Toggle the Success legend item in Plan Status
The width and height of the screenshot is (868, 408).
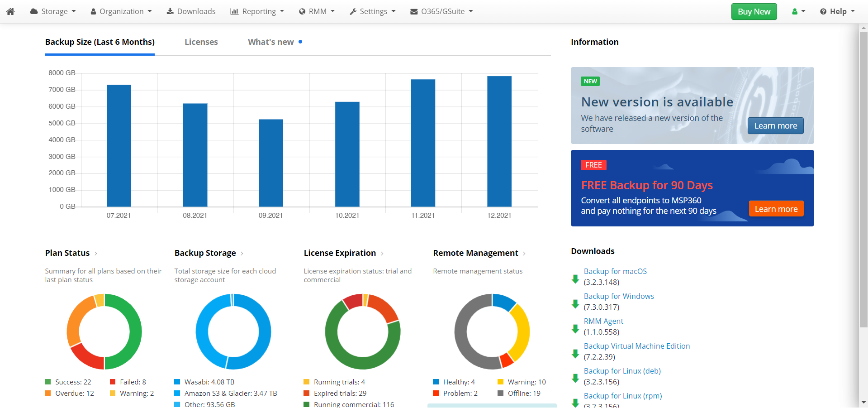click(x=68, y=382)
